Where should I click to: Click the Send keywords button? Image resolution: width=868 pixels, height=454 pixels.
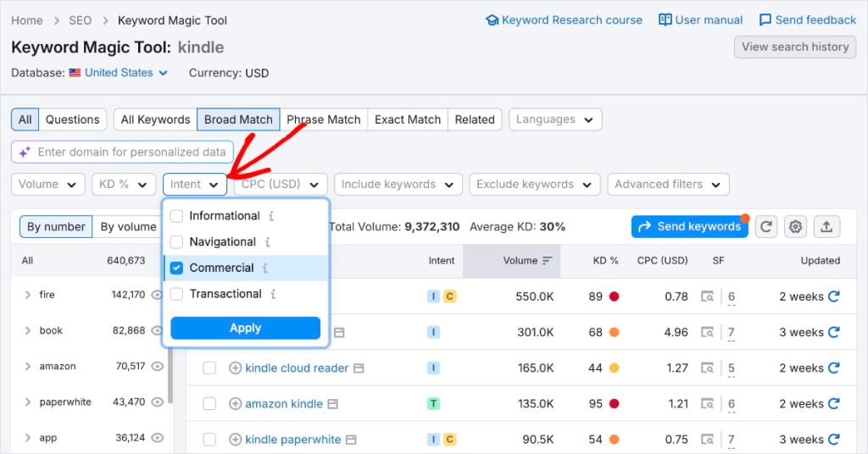click(690, 227)
